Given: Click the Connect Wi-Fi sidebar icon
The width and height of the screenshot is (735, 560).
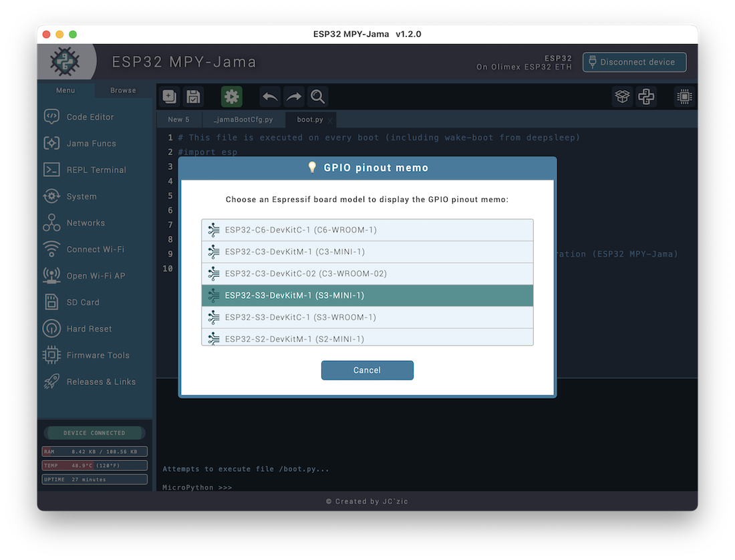Looking at the screenshot, I should point(51,249).
